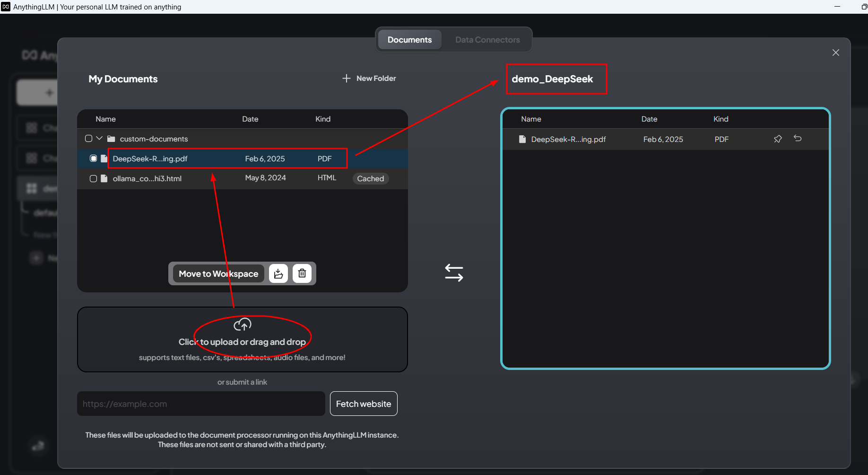Click the swap arrows icon between panels
The width and height of the screenshot is (868, 475).
pos(454,273)
